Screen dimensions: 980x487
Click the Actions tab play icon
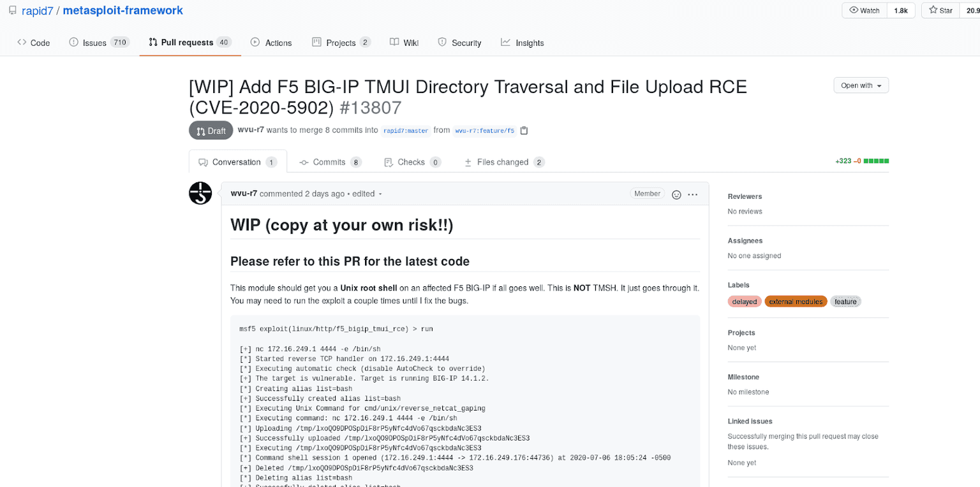coord(255,43)
